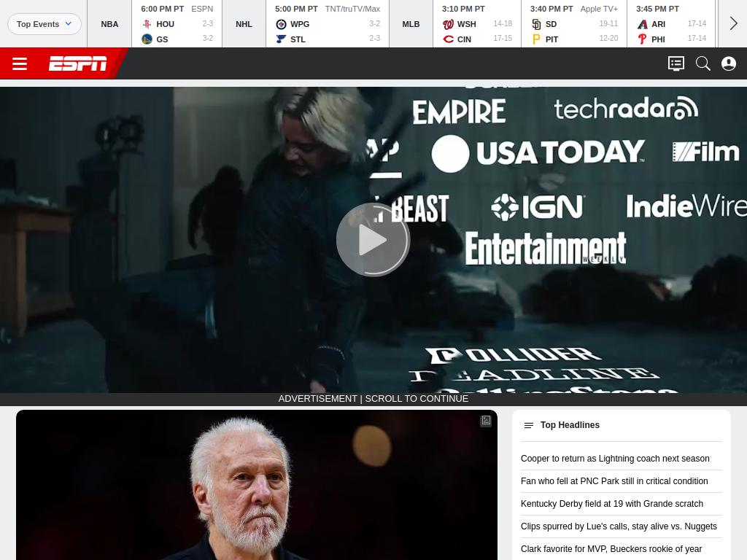Screen dimensions: 747x560
Task: Select the NBA league tab
Action: point(109,24)
